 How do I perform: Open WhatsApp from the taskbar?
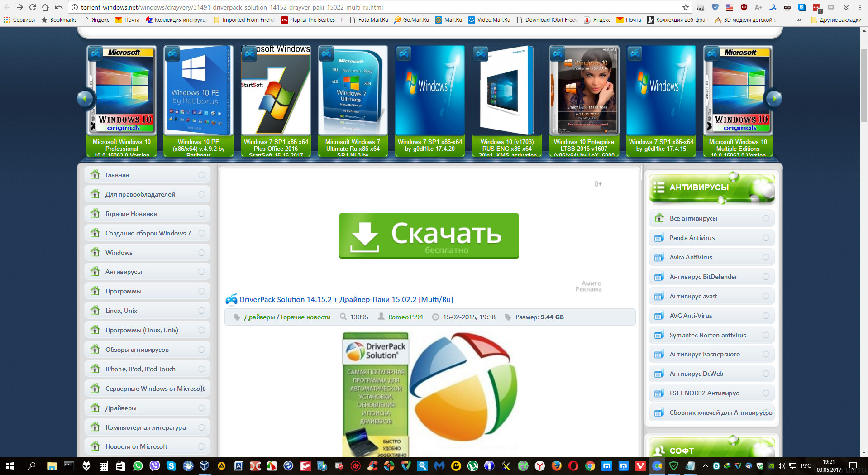(138, 466)
